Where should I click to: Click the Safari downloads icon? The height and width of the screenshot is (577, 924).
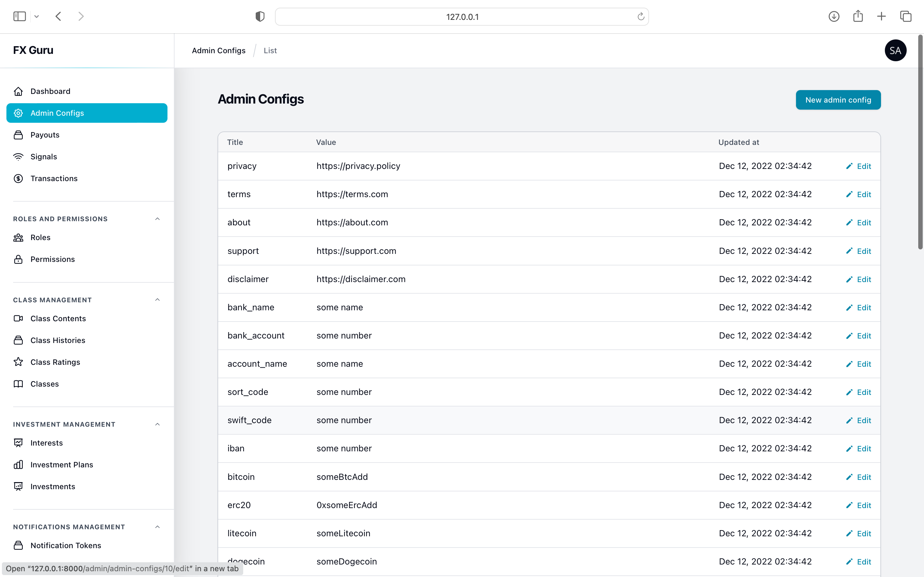834,16
